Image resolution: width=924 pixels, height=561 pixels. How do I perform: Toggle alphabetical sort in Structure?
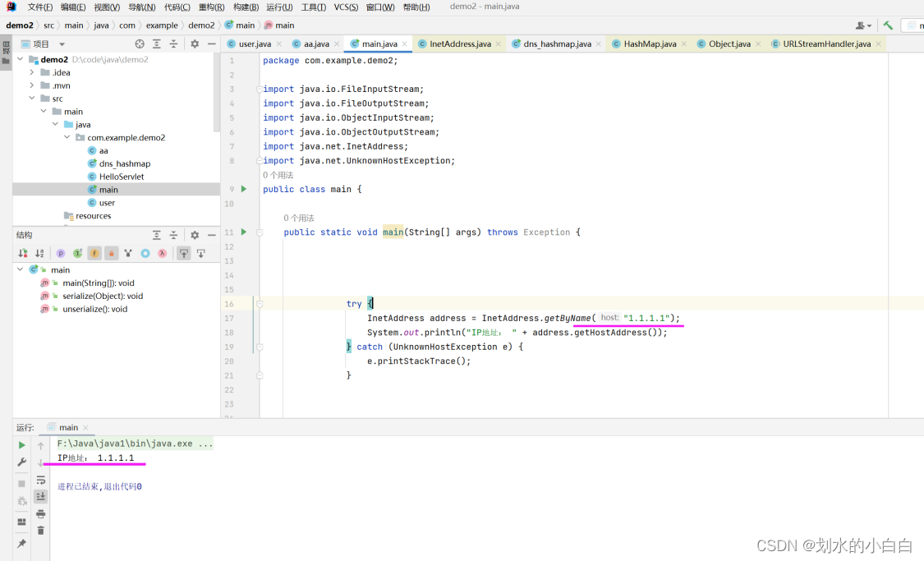click(39, 253)
